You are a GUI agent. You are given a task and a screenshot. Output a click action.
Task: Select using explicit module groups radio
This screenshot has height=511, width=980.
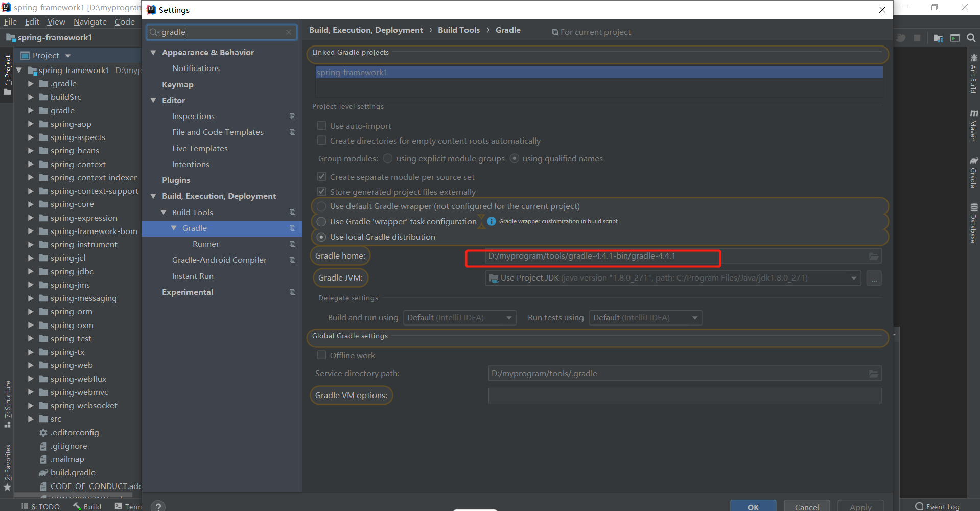pyautogui.click(x=388, y=159)
